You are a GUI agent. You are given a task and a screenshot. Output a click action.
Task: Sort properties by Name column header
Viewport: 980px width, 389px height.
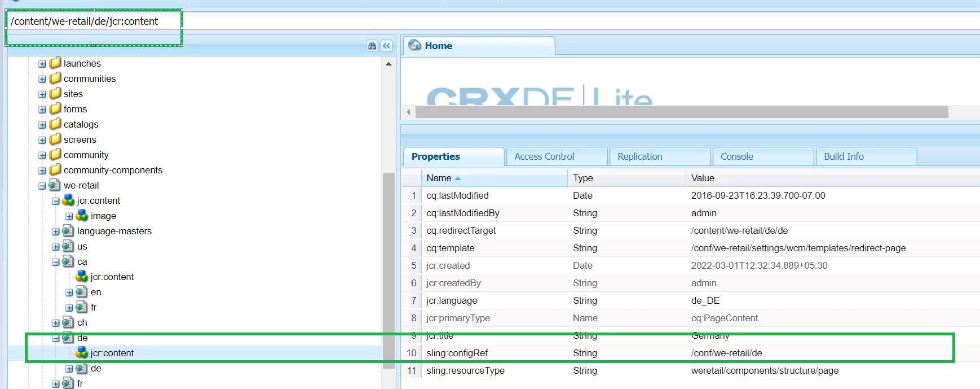click(495, 178)
